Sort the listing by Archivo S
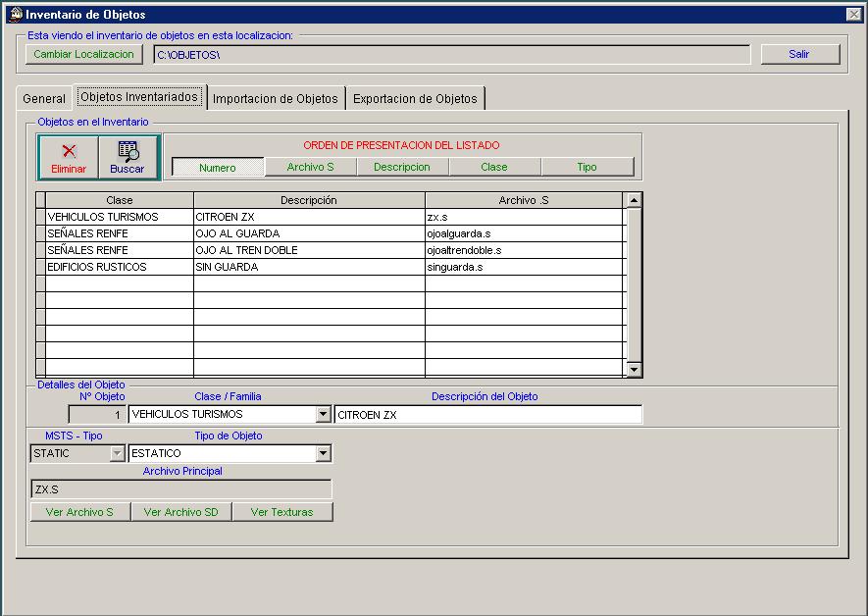This screenshot has height=616, width=868. coord(309,167)
